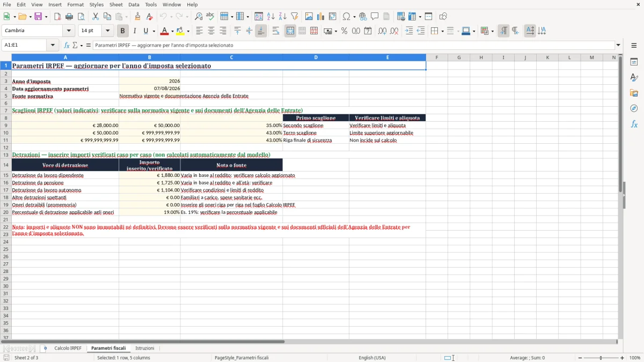Click the AutoFilter funnel icon

(295, 17)
